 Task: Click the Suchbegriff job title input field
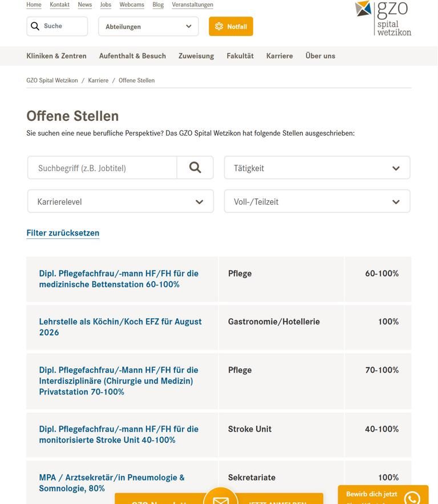click(x=103, y=168)
